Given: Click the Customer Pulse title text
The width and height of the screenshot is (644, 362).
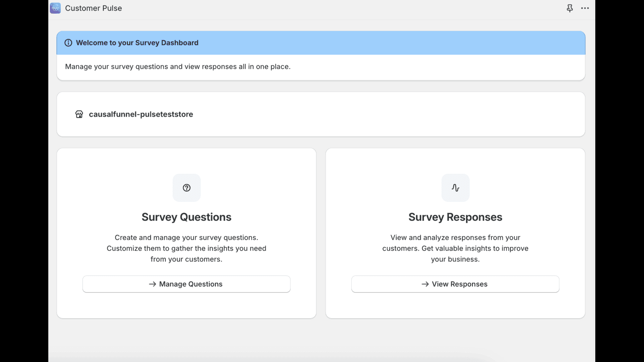Looking at the screenshot, I should [x=93, y=8].
